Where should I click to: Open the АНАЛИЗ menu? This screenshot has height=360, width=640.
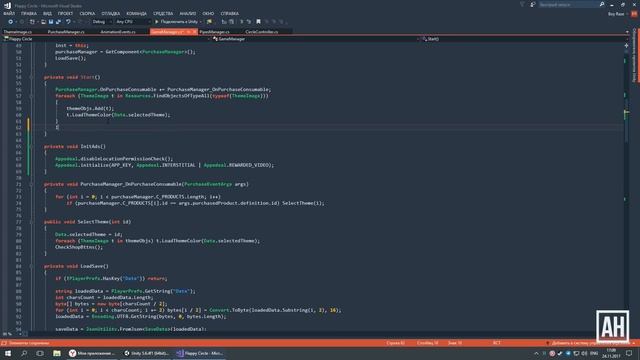pyautogui.click(x=188, y=13)
